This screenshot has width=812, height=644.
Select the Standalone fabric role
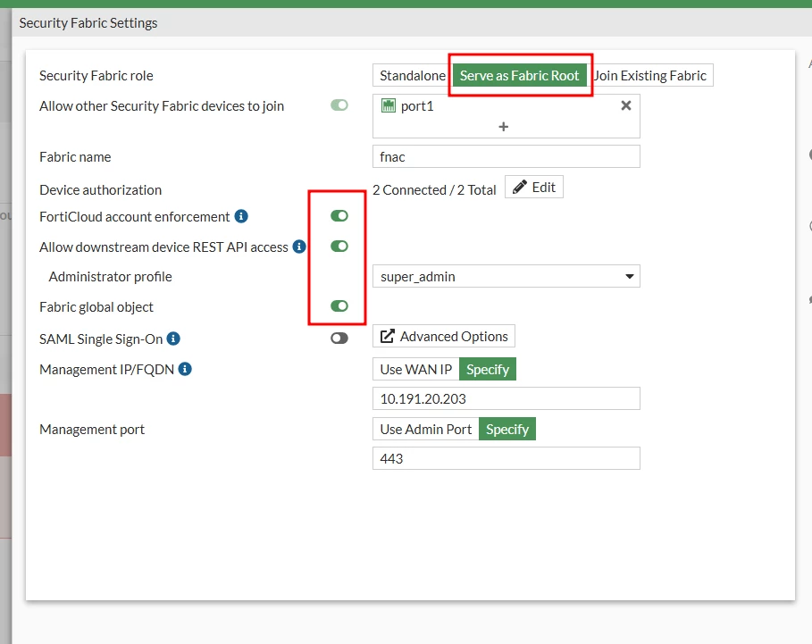tap(412, 76)
